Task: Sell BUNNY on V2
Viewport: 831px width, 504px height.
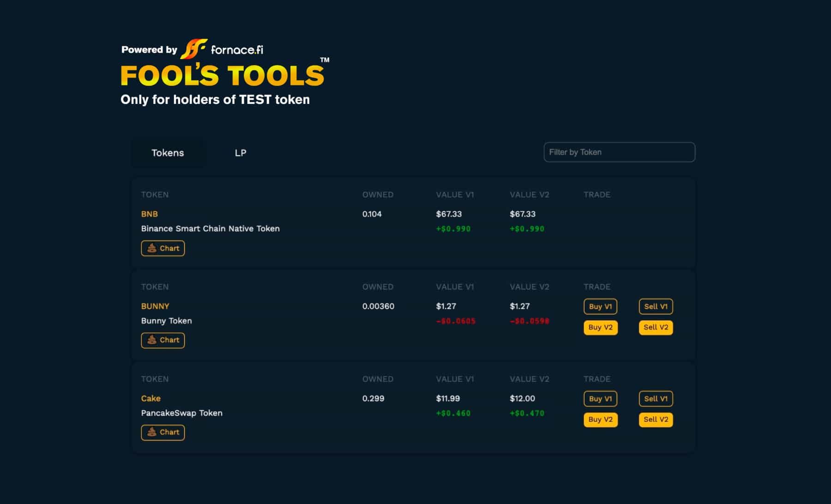Action: tap(656, 327)
